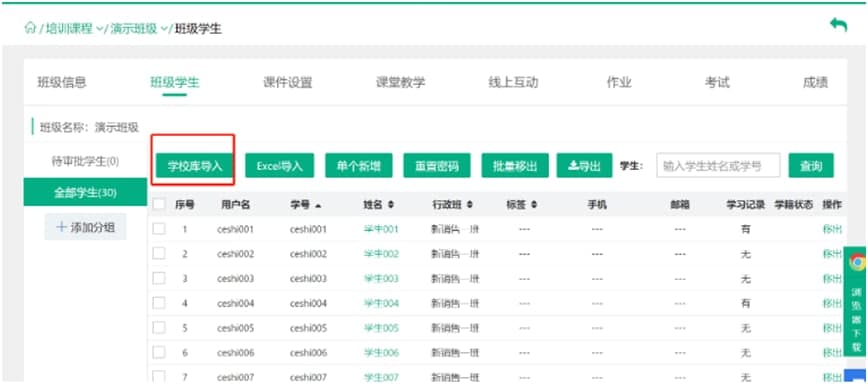
Task: Open student link 学生002
Action: point(381,254)
